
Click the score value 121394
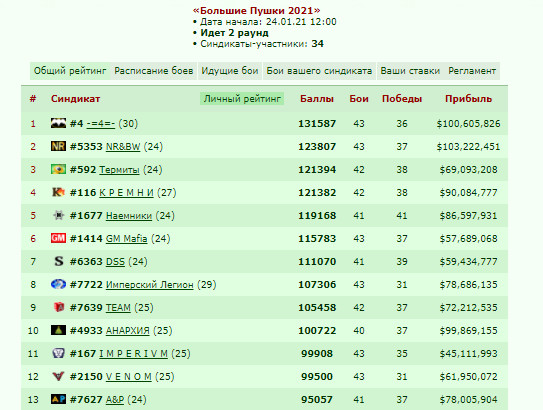tap(317, 170)
